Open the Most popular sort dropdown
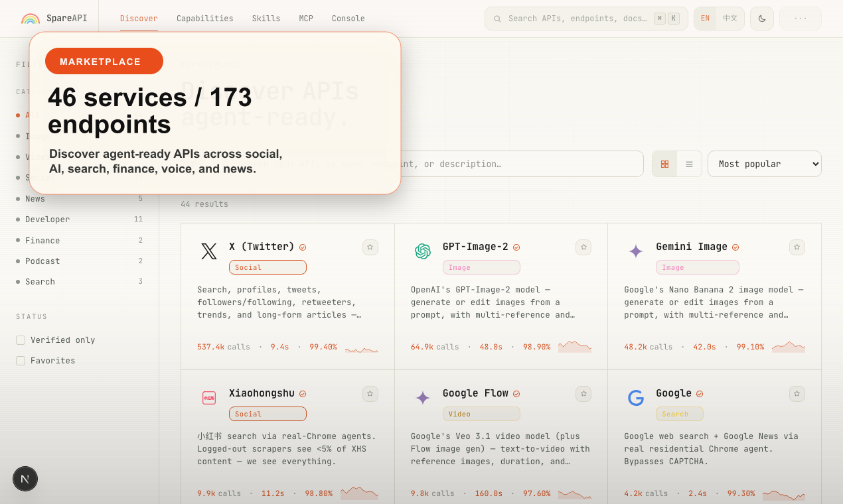 [765, 164]
